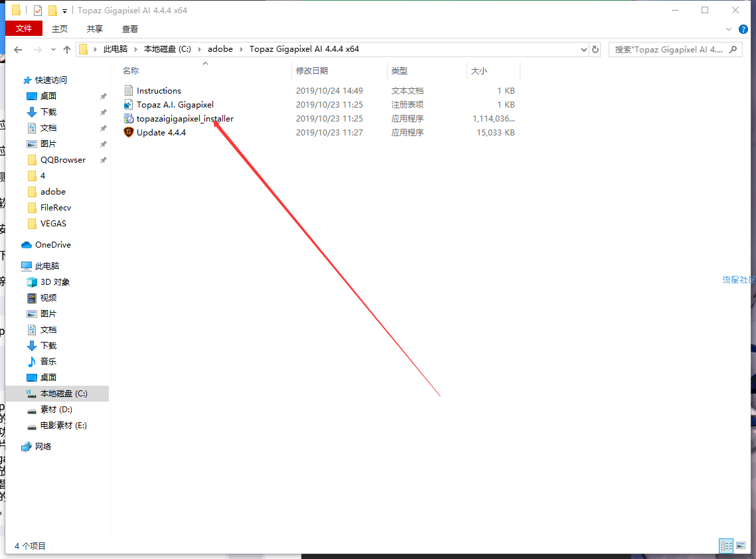Click size 15,033 KB of Update 4.4.4
The width and height of the screenshot is (756, 559).
(496, 133)
